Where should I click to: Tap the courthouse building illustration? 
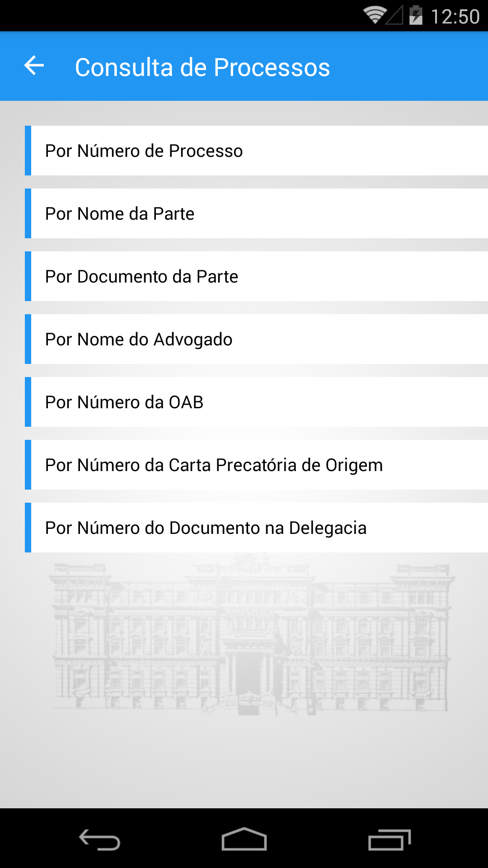coord(251,637)
